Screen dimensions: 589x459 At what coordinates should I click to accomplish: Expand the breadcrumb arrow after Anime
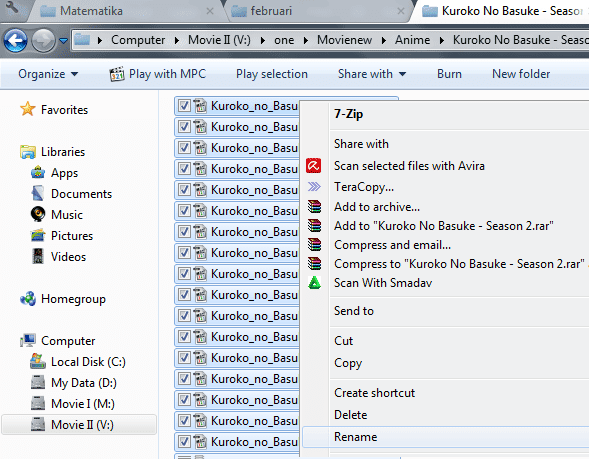[x=441, y=40]
